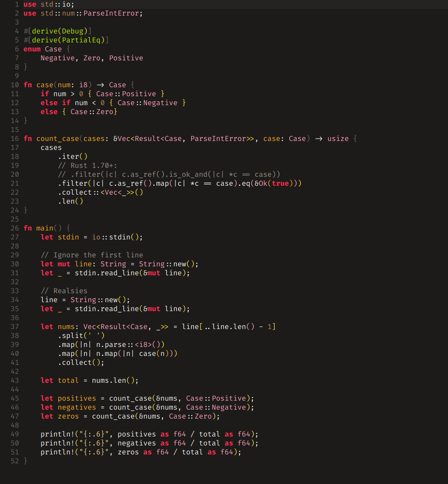Click the 'line' variable on line 34

coord(49,300)
